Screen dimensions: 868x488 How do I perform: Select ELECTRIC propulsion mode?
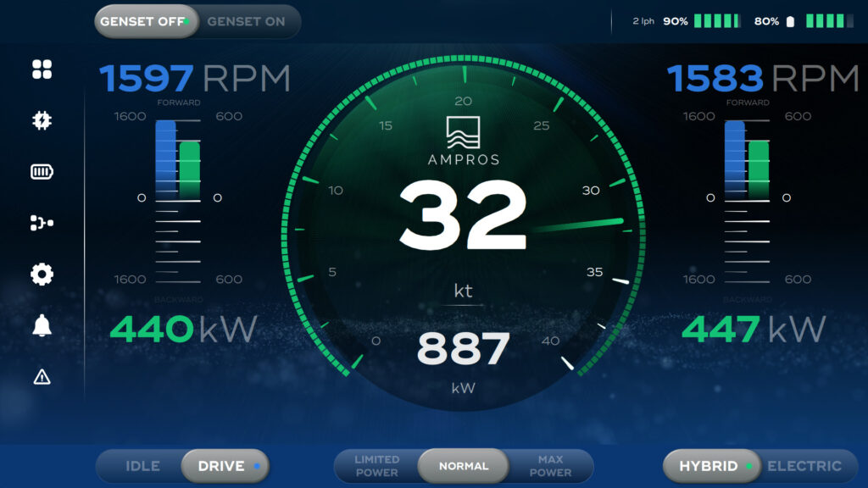pos(804,466)
